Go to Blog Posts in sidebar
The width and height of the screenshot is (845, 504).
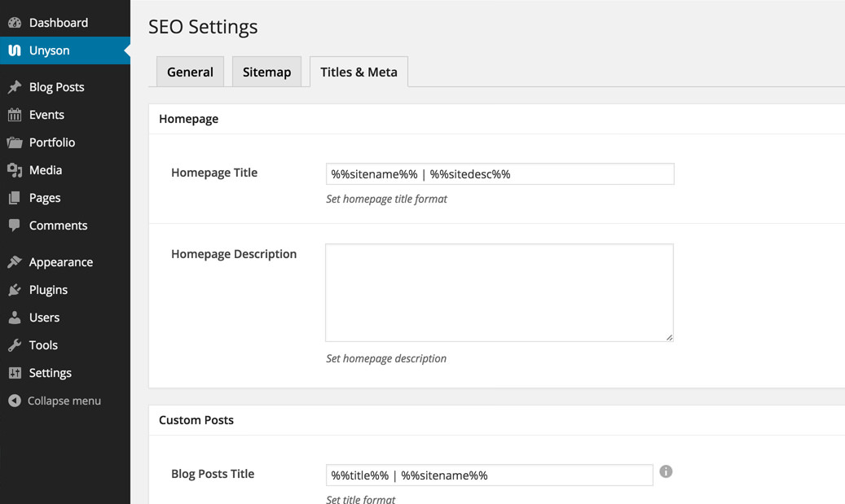(65, 86)
